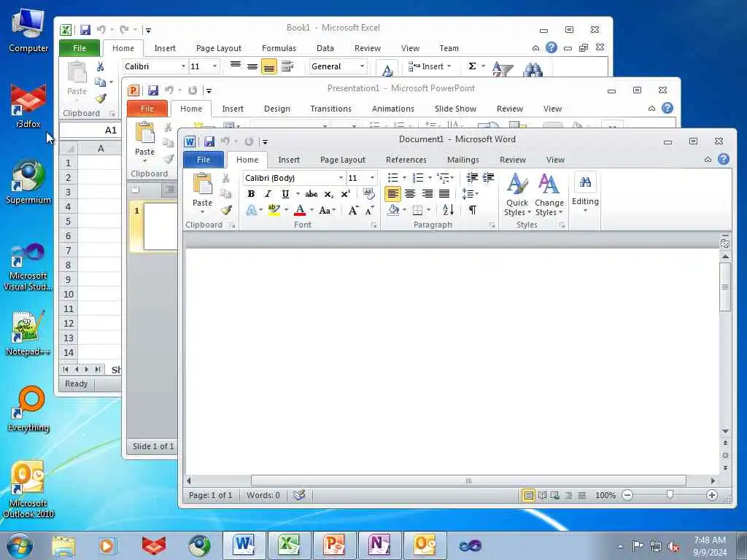This screenshot has width=747, height=560.
Task: Open Line Spacing dropdown in Word
Action: 471,194
